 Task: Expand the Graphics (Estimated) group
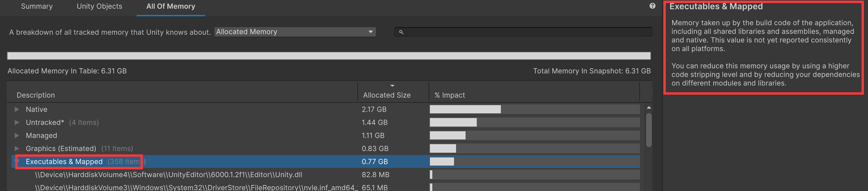coord(17,149)
